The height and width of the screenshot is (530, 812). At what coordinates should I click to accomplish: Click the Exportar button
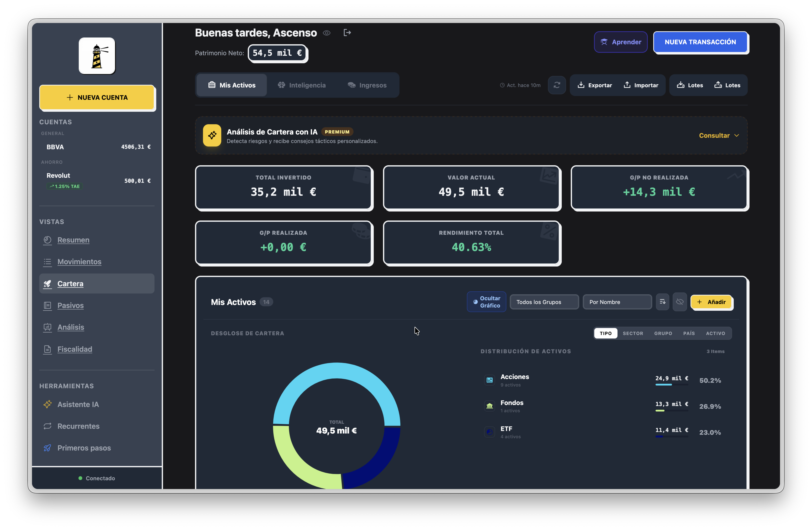point(595,85)
